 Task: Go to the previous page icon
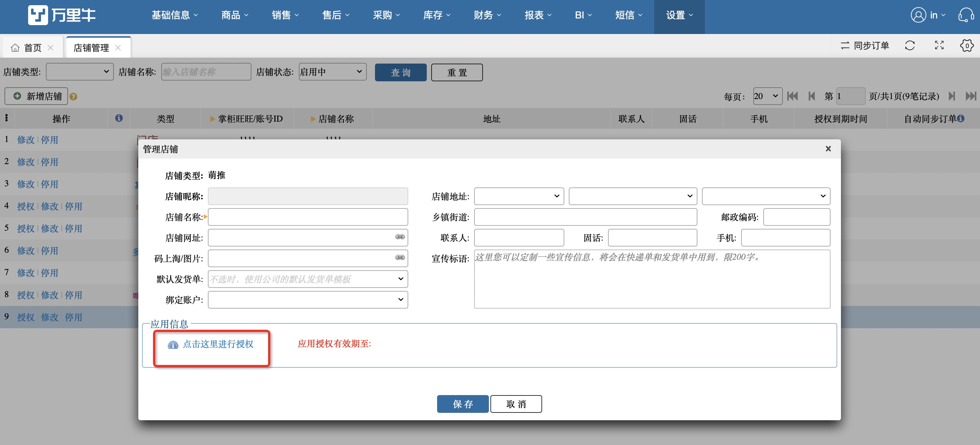811,96
